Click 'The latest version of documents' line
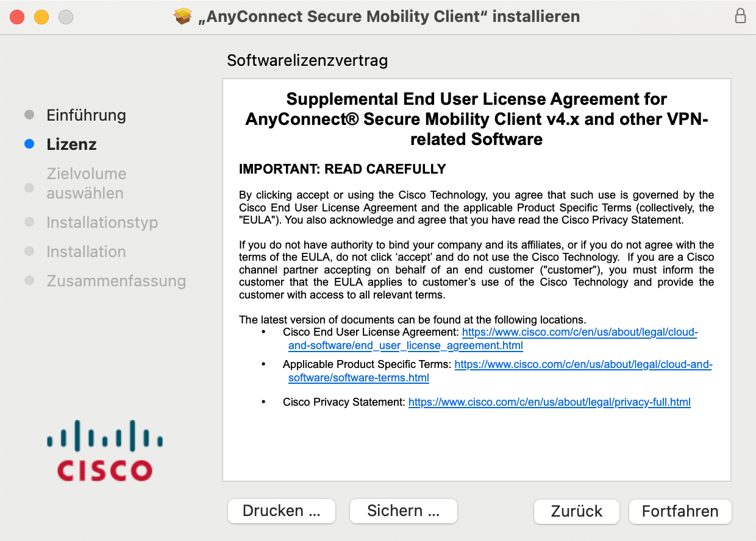This screenshot has width=756, height=541. coord(412,320)
